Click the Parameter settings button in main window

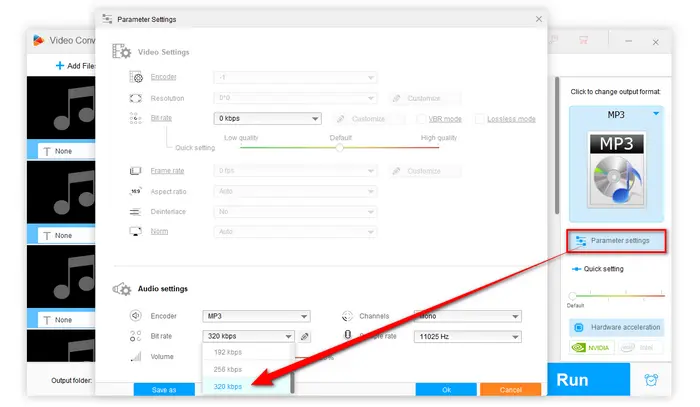click(x=616, y=241)
